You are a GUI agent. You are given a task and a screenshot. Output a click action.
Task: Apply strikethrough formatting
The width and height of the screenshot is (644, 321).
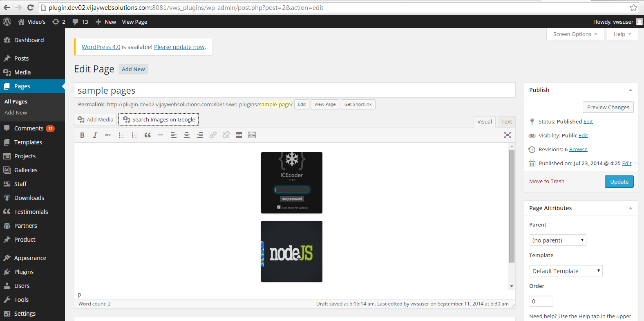tap(108, 135)
